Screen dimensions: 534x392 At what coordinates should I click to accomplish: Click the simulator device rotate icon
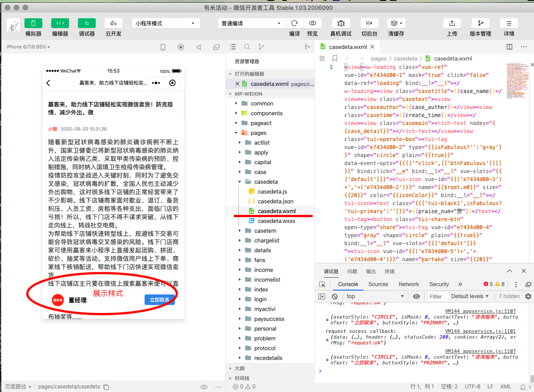163,47
